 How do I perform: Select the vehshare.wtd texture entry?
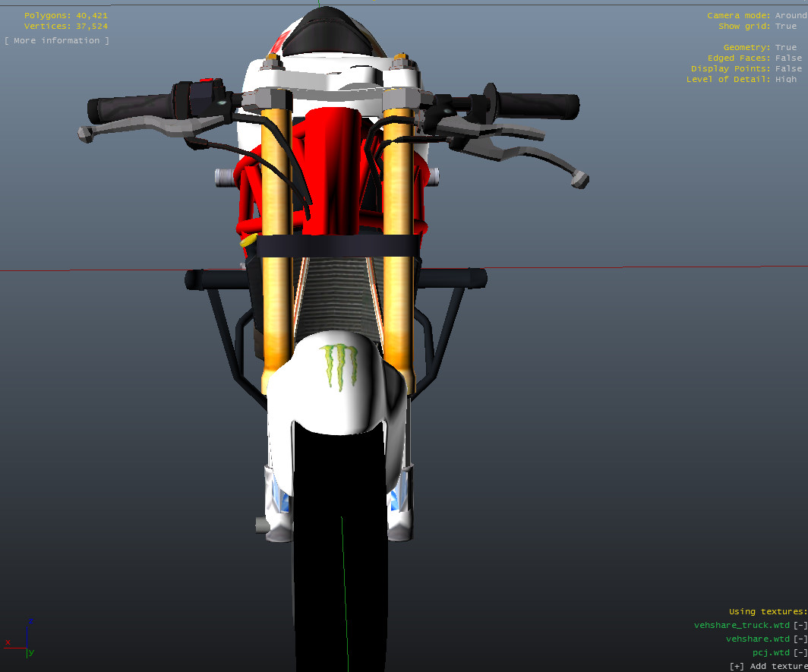coord(758,639)
